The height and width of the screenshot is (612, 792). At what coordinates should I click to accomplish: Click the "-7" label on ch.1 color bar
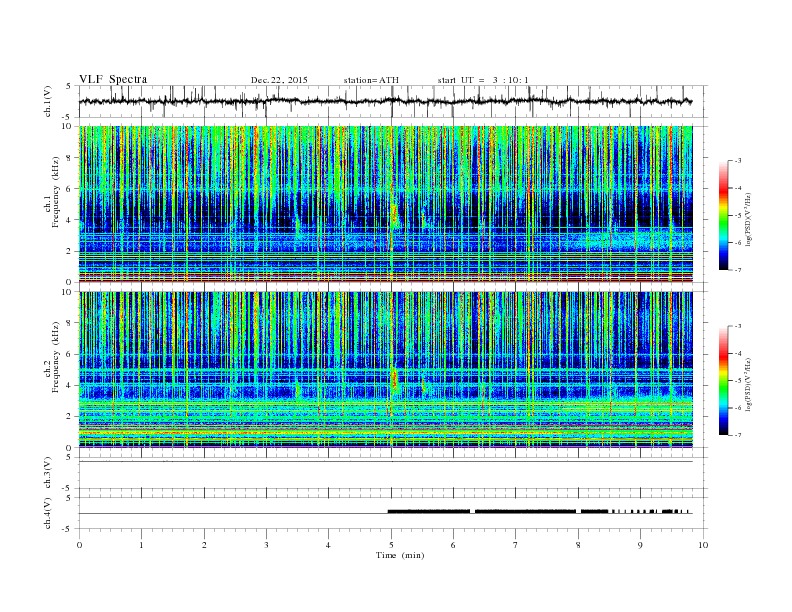[738, 270]
